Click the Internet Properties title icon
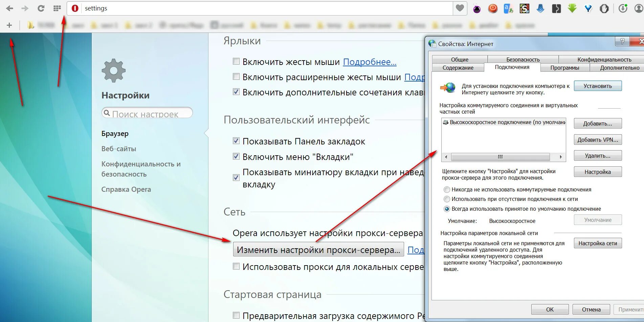The image size is (644, 322). coord(432,44)
